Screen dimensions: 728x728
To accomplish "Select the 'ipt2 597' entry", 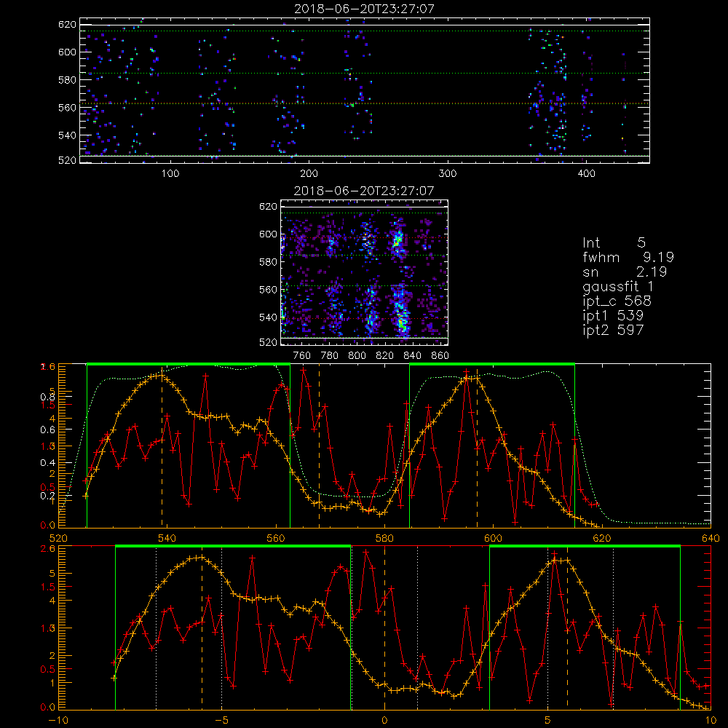I will (613, 330).
